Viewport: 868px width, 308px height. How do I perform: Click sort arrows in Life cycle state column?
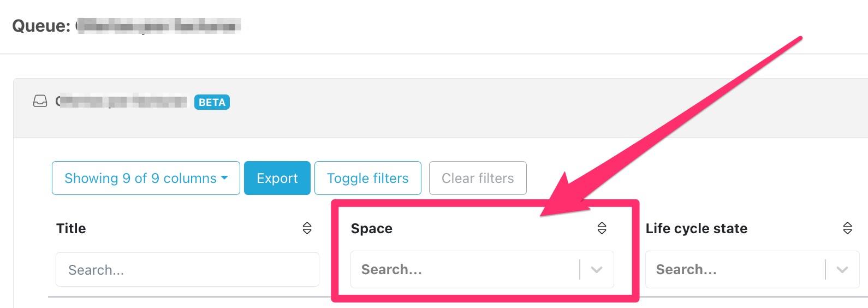[847, 228]
